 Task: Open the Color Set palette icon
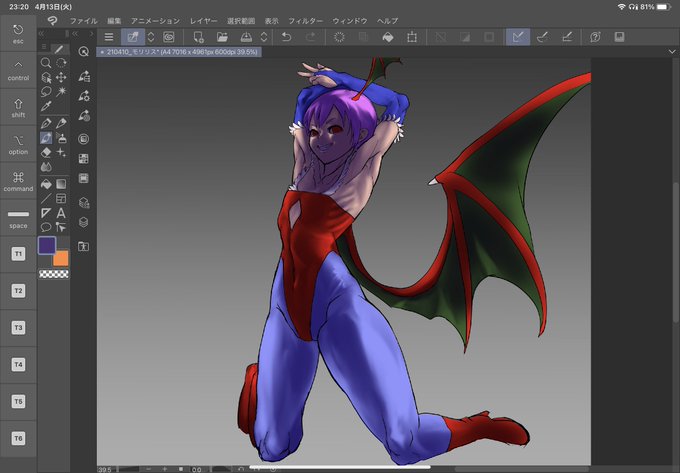[x=84, y=159]
